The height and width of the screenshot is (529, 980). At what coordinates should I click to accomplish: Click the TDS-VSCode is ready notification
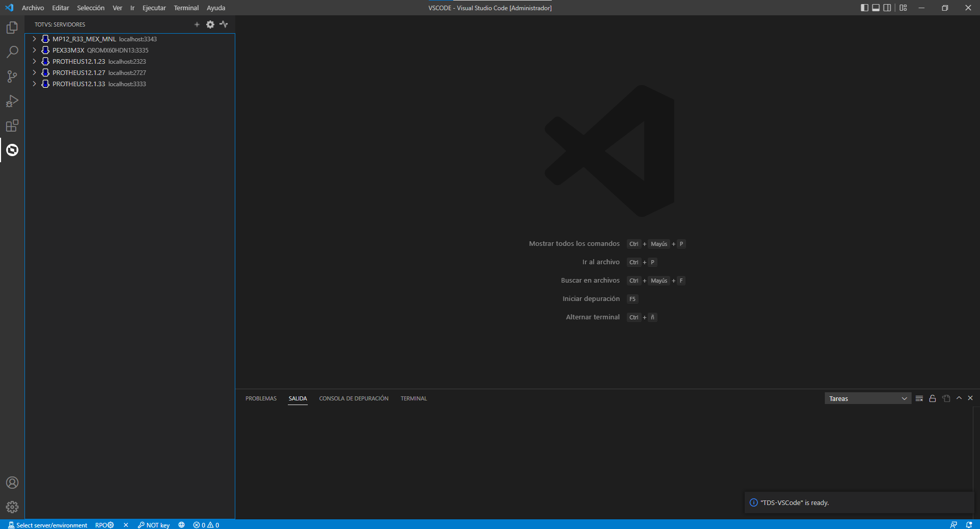tap(859, 502)
